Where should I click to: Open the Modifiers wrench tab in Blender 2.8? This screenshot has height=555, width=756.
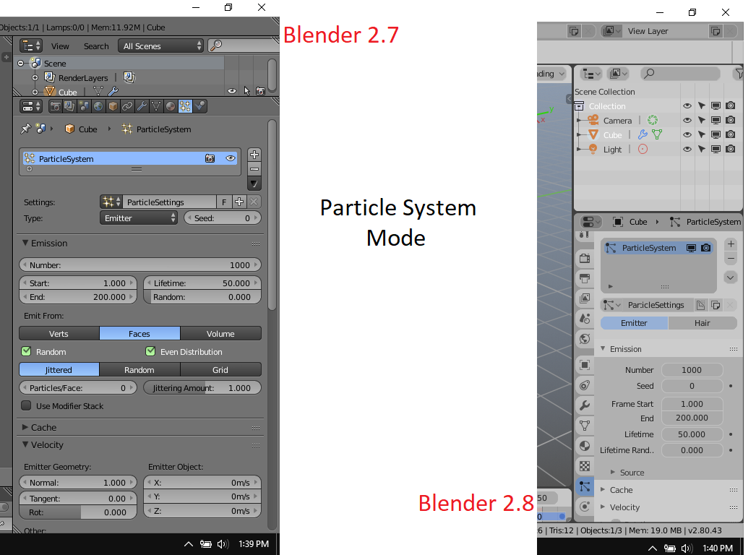click(x=585, y=405)
